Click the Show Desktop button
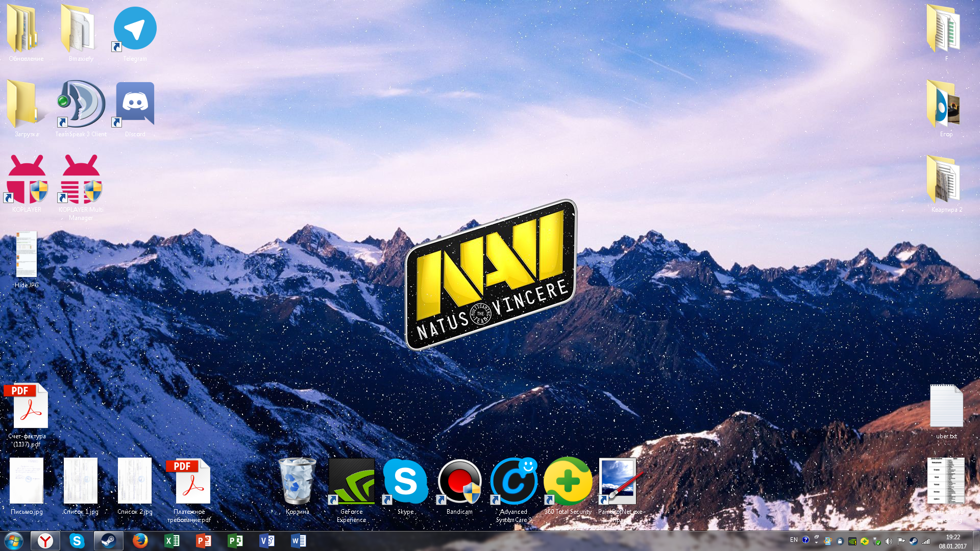 point(975,541)
